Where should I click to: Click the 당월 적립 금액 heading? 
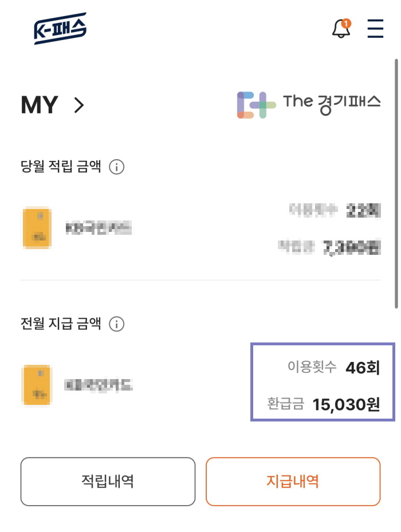(61, 166)
